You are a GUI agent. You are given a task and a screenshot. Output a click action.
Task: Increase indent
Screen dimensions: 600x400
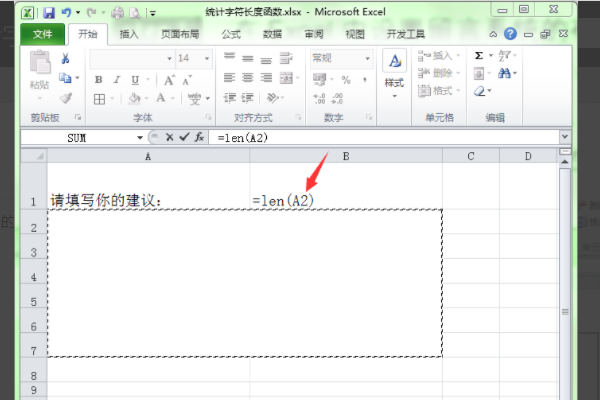pos(247,98)
